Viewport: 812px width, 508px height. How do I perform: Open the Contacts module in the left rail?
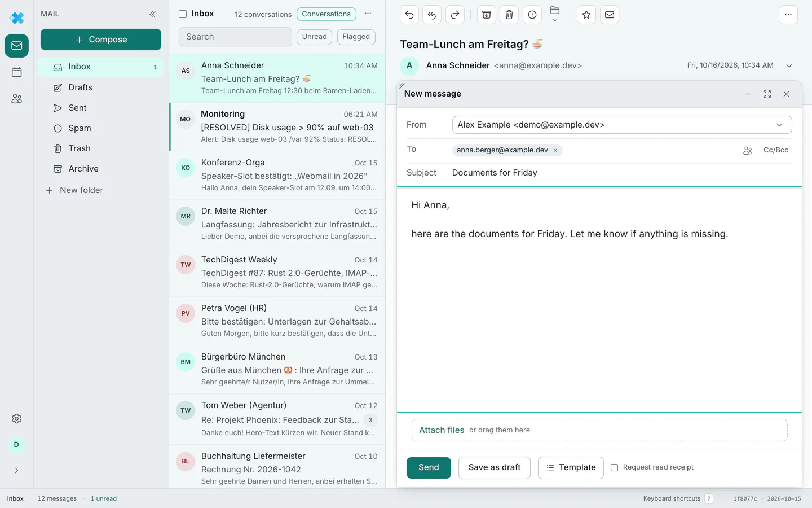17,99
